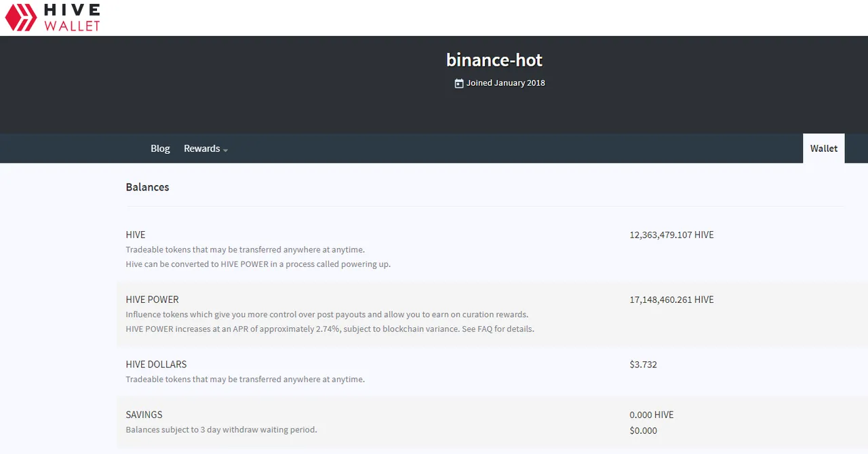Click the calendar icon beside Joined January 2018
The height and width of the screenshot is (454, 868).
tap(459, 83)
